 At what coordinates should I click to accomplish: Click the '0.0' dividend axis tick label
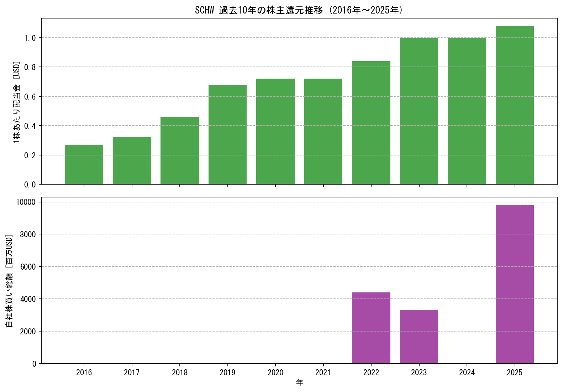click(x=30, y=185)
